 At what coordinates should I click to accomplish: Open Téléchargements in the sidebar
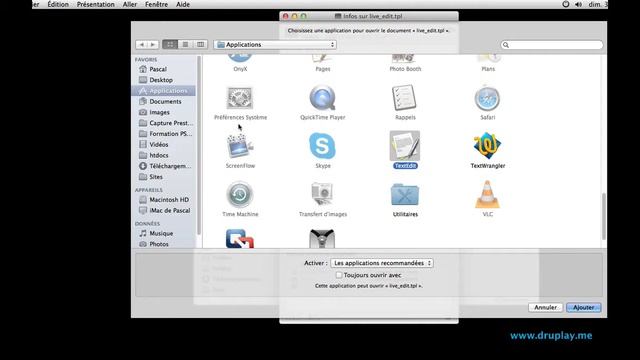[x=169, y=166]
